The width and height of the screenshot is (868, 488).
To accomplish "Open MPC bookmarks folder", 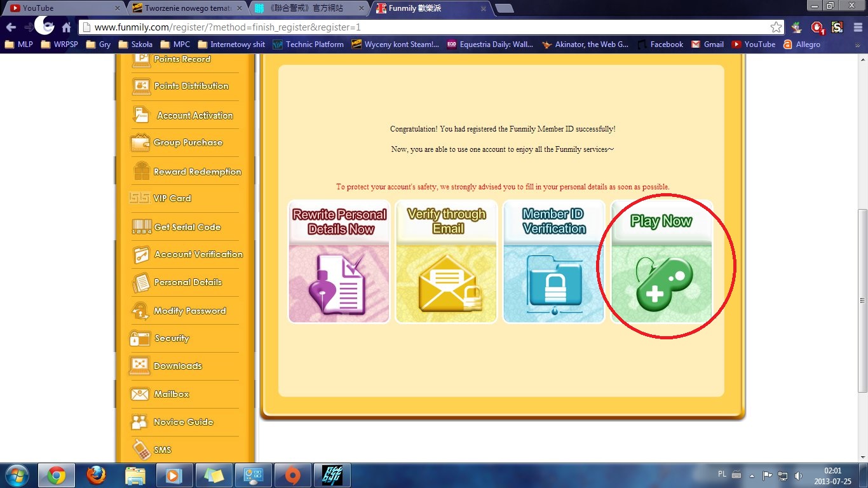I will click(175, 44).
